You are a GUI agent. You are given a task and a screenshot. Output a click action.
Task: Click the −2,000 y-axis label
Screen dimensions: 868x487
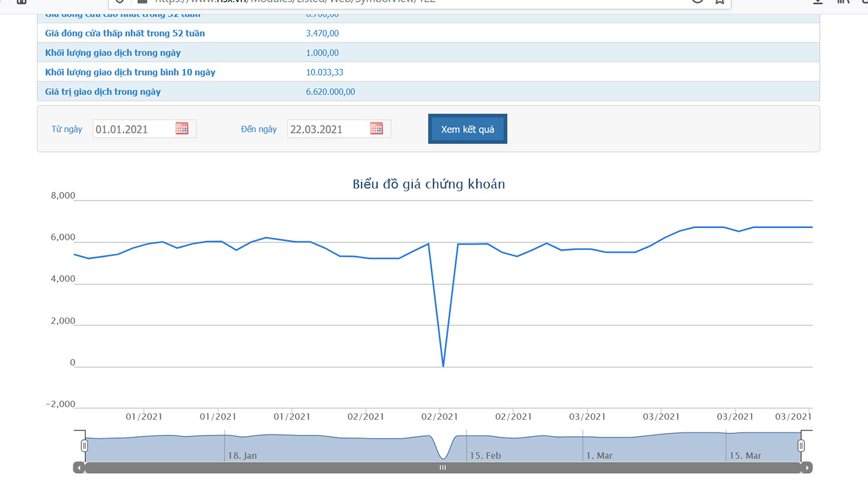pos(60,404)
